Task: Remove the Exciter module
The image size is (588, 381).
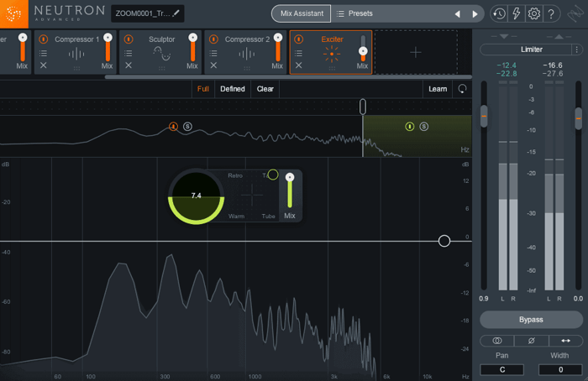Action: coord(299,65)
